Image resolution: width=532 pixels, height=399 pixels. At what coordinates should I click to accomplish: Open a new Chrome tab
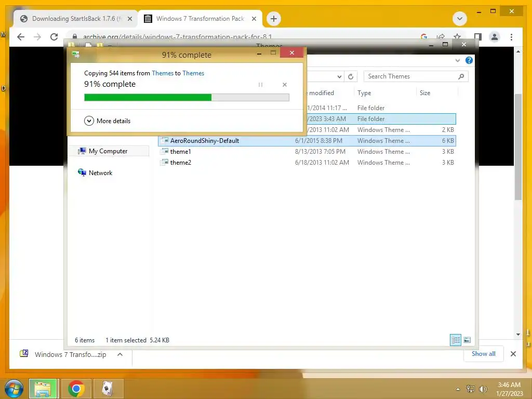273,19
